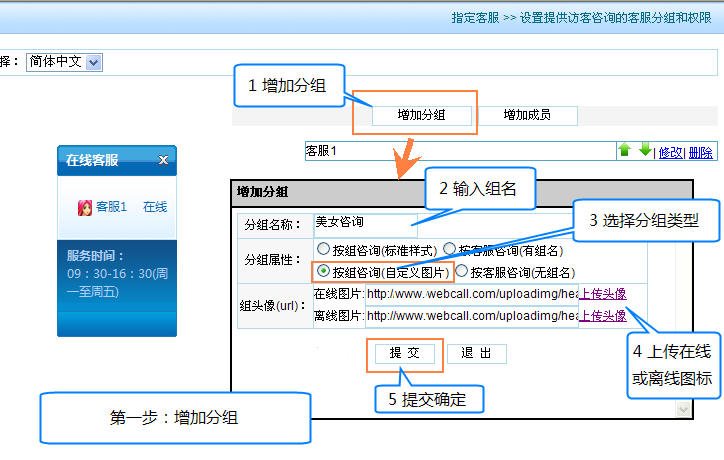Select 按客服咨询(有组名) radio option
724x460 pixels.
pyautogui.click(x=450, y=249)
